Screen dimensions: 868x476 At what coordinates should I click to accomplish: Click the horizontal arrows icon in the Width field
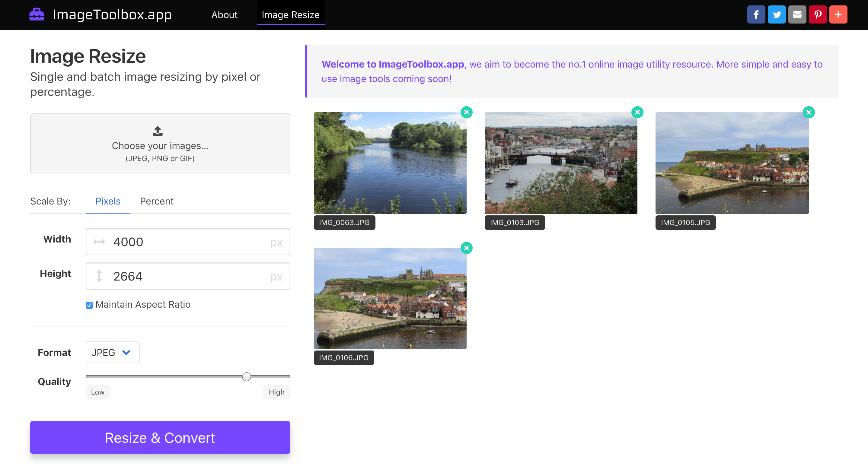(x=99, y=242)
